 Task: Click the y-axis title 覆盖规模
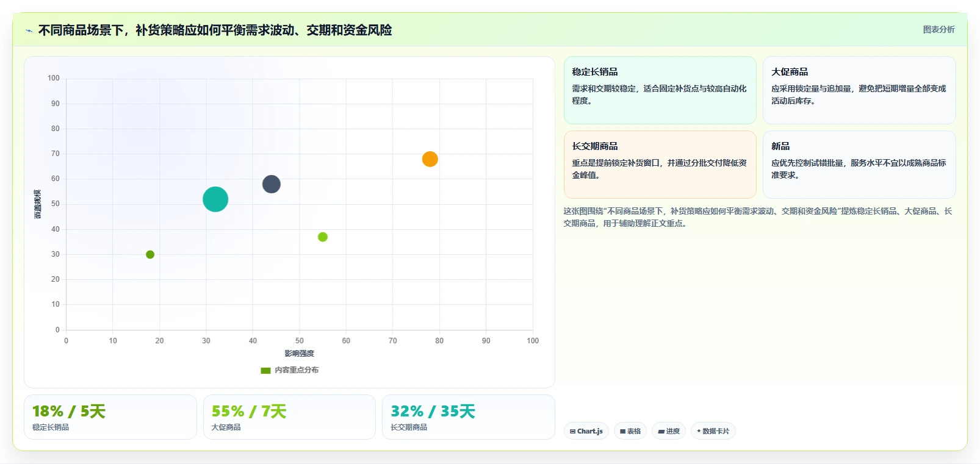tap(38, 204)
